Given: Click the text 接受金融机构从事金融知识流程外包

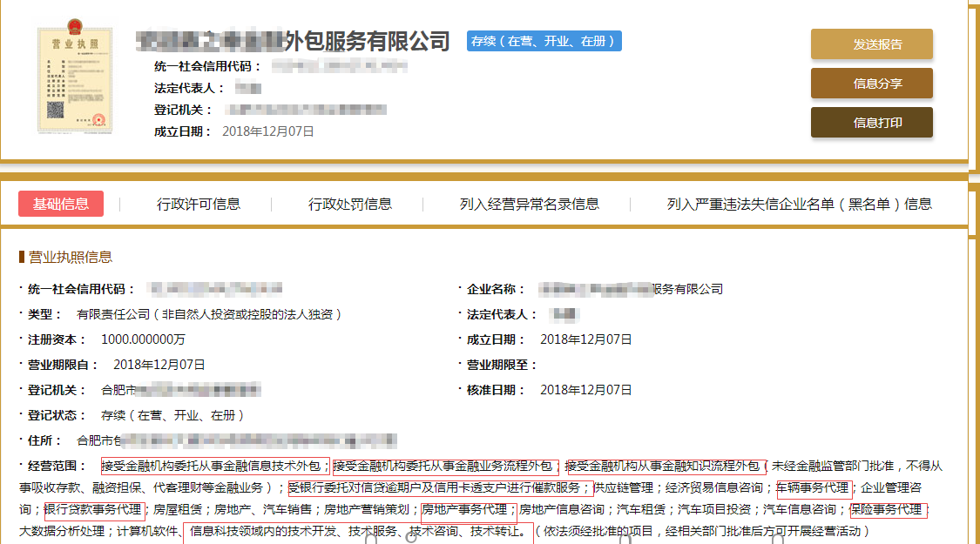Looking at the screenshot, I should tap(663, 466).
